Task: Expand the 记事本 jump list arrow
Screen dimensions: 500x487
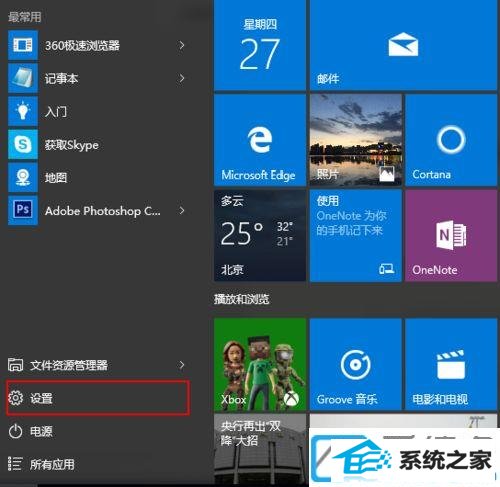Action: pos(182,78)
